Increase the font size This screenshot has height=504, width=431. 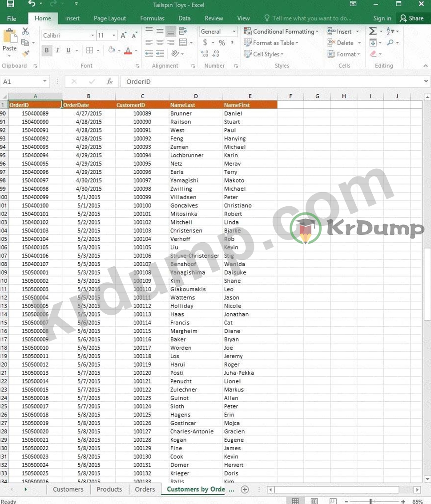pyautogui.click(x=124, y=36)
